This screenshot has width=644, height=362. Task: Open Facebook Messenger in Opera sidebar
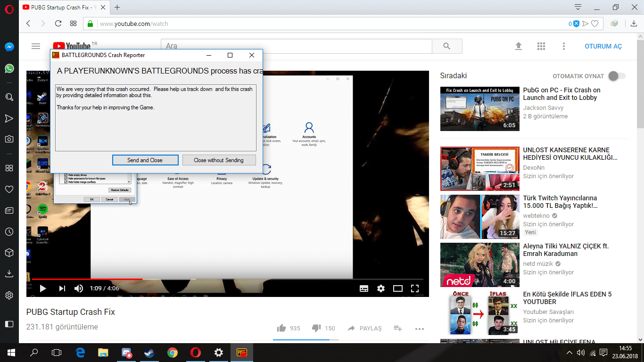click(9, 47)
